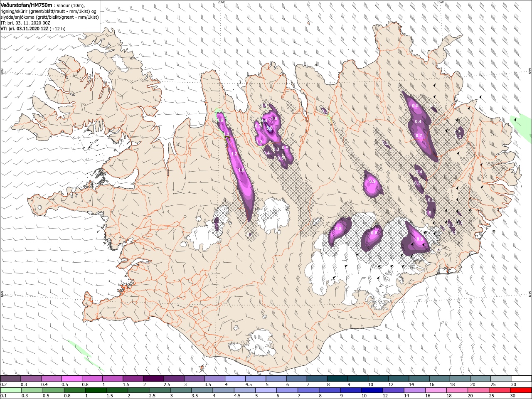Select the lilac 14–16 rain legend swatch
This screenshot has width=532, height=399.
(414, 390)
